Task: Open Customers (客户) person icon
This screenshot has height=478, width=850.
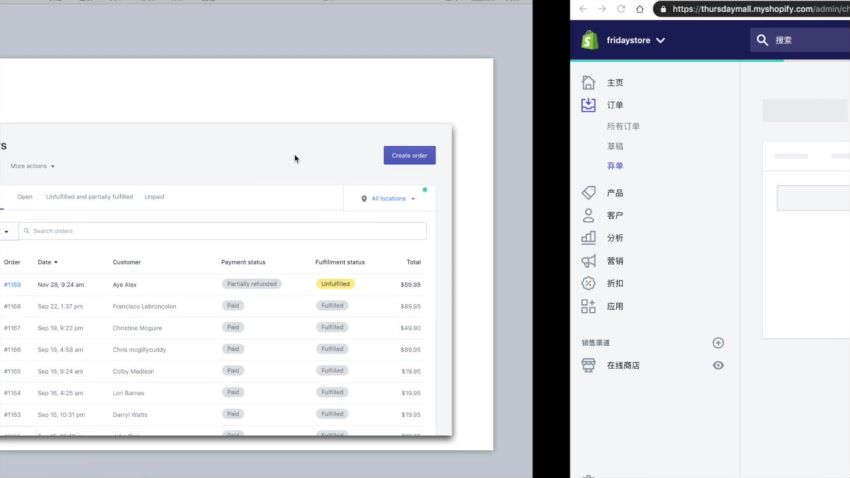Action: point(588,215)
